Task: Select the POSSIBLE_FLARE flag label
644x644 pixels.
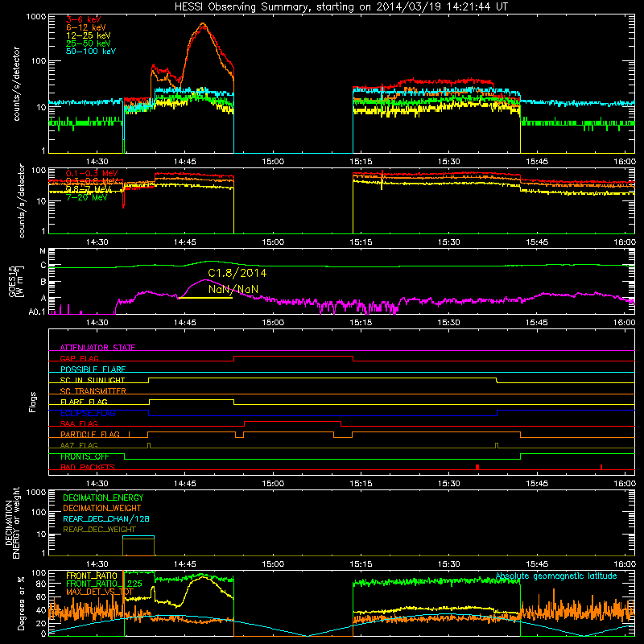Action: (93, 369)
